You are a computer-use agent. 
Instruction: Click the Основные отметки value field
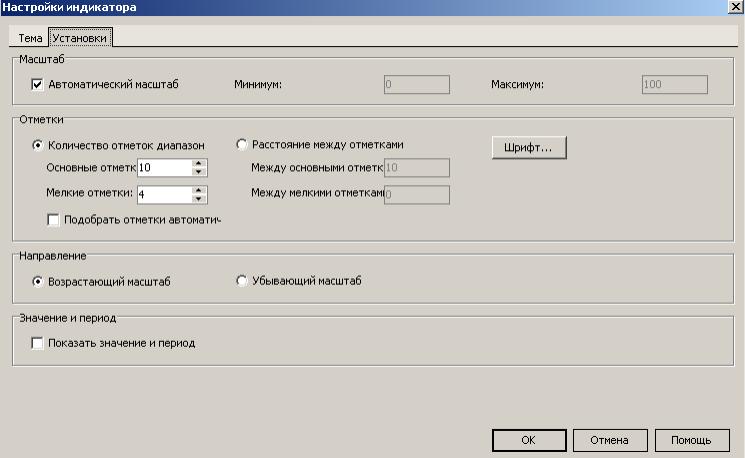pos(164,167)
